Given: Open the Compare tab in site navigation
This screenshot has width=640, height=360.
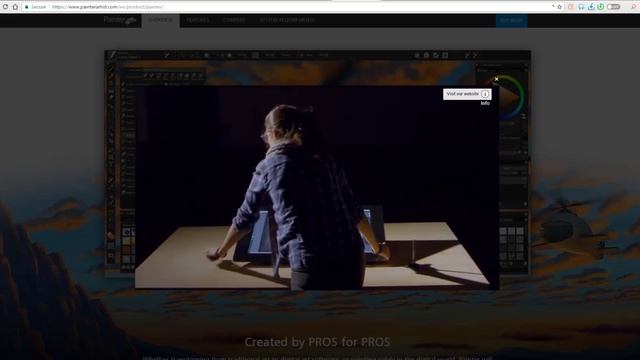Looking at the screenshot, I should (234, 20).
